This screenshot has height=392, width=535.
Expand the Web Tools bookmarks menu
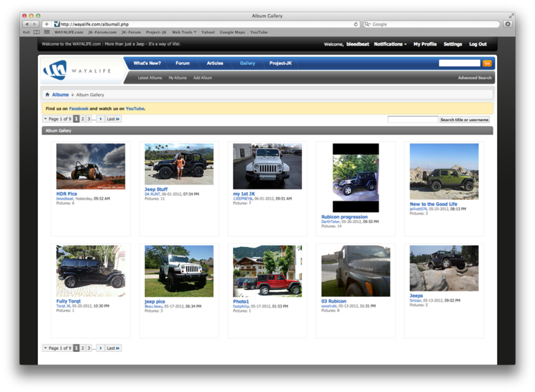[184, 32]
